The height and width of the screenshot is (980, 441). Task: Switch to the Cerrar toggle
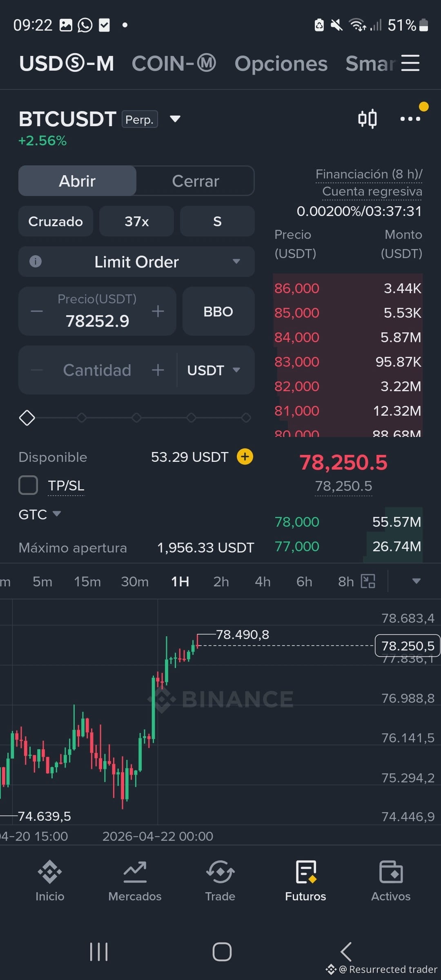click(196, 181)
